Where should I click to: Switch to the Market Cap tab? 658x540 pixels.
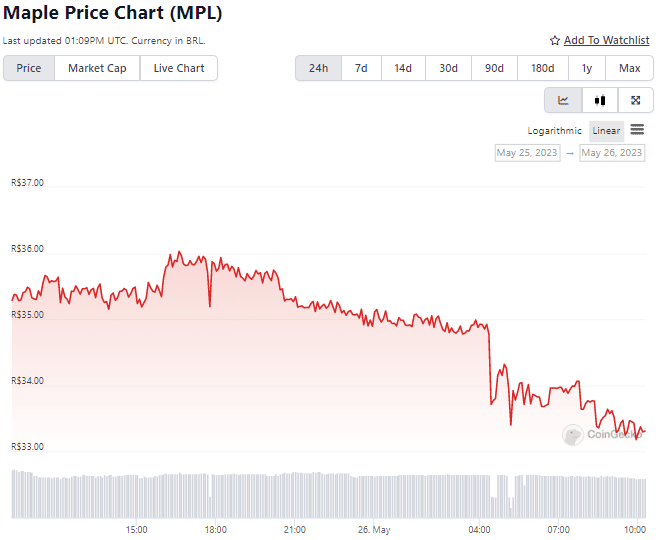click(x=97, y=68)
